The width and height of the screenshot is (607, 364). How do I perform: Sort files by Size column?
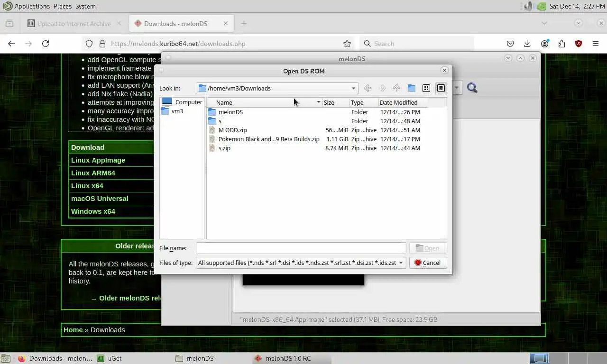click(x=336, y=102)
